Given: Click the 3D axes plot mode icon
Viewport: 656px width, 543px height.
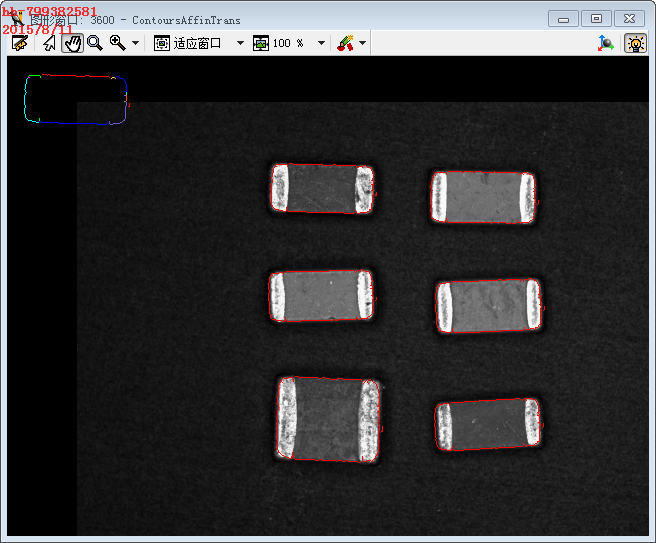Looking at the screenshot, I should coord(605,43).
